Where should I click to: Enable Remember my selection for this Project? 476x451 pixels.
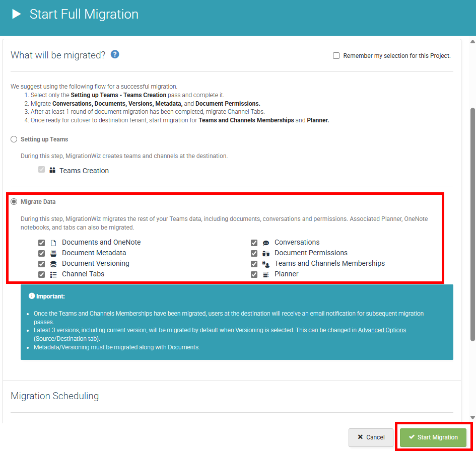click(x=336, y=56)
